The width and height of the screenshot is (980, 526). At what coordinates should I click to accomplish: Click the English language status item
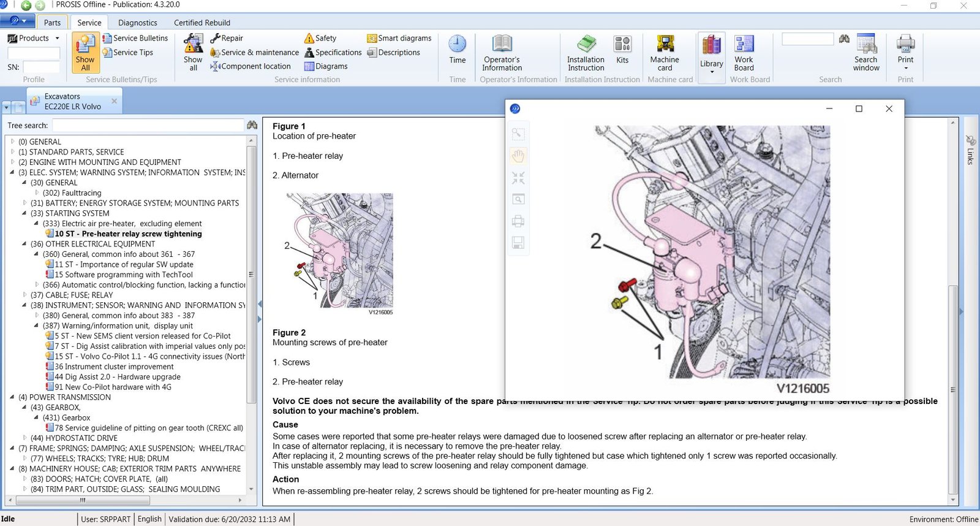pyautogui.click(x=149, y=519)
